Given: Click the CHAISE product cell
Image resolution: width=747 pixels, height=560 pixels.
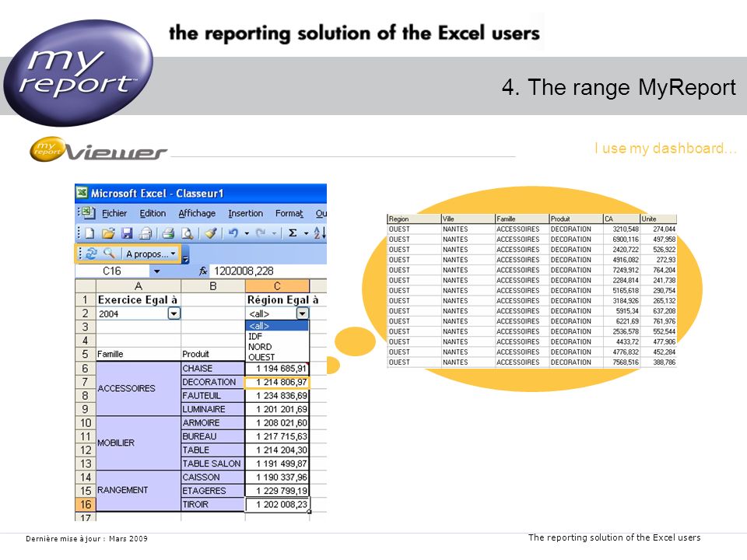Looking at the screenshot, I should click(213, 368).
